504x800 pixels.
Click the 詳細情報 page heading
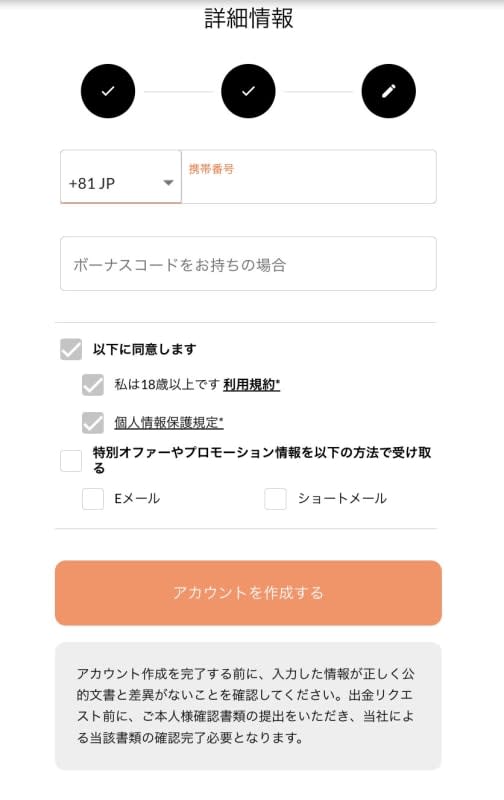249,18
